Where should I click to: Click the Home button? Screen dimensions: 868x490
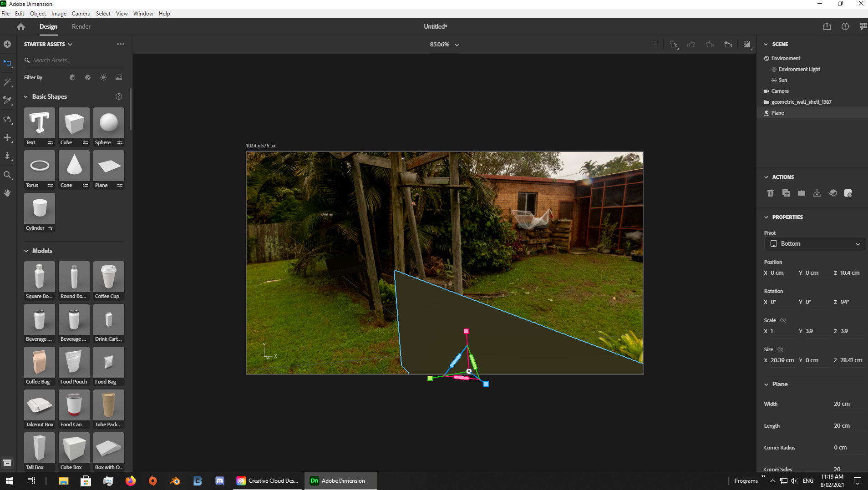20,26
